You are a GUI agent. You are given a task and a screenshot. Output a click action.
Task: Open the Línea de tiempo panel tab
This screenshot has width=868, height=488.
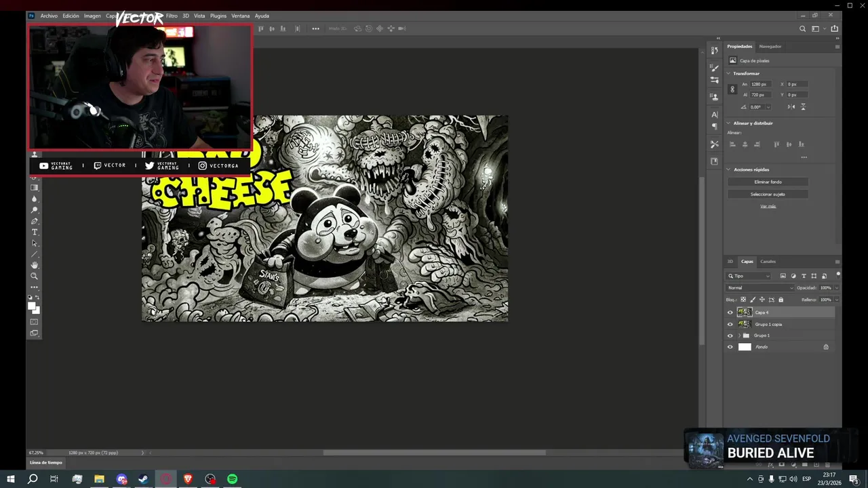45,462
